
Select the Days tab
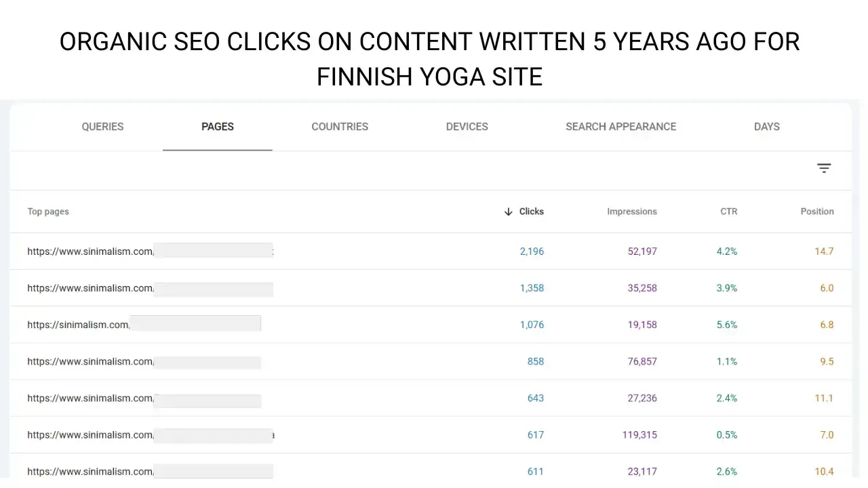766,127
